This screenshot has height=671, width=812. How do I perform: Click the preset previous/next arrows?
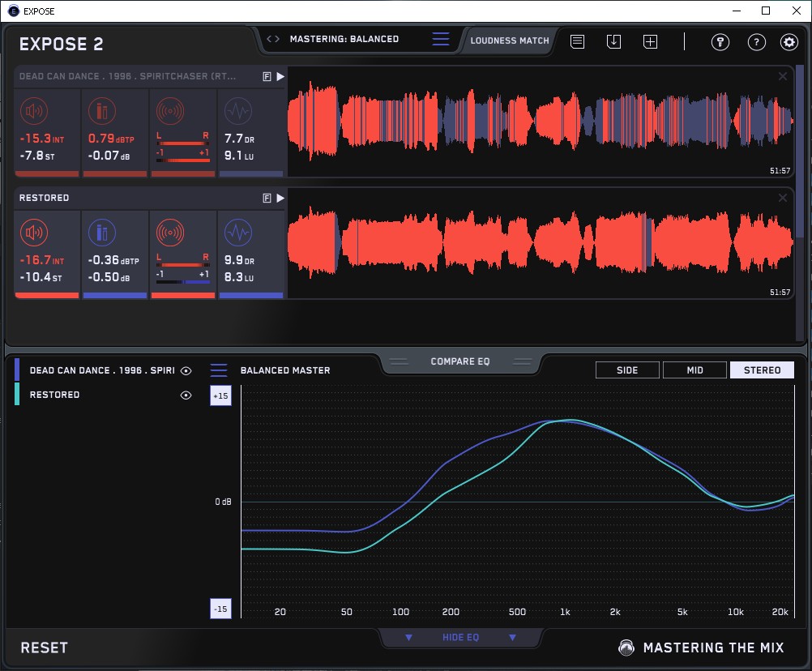(273, 39)
